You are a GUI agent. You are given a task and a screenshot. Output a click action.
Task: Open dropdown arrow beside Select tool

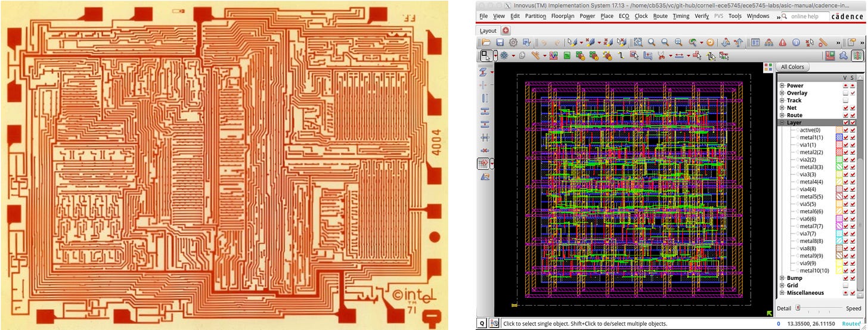(495, 55)
